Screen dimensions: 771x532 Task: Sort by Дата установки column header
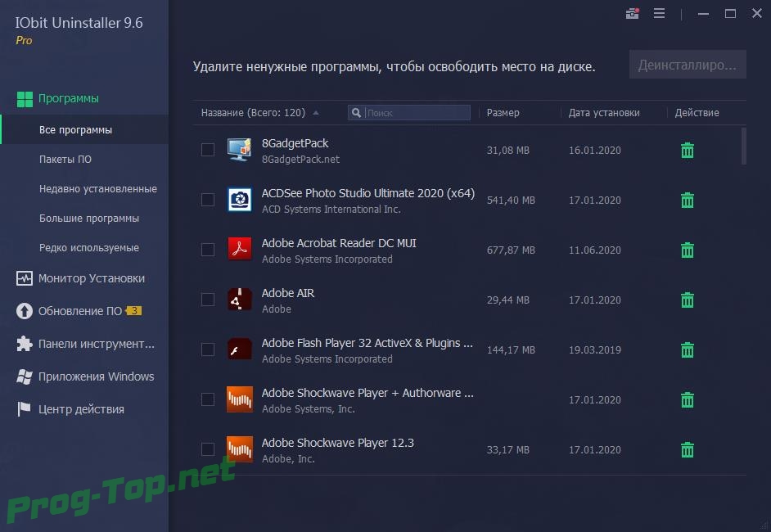point(604,113)
